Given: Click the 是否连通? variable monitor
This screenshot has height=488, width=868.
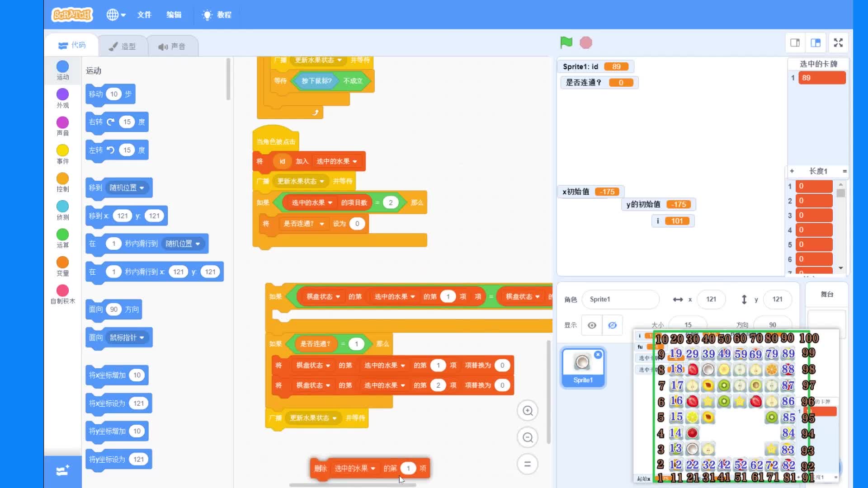Looking at the screenshot, I should point(599,83).
